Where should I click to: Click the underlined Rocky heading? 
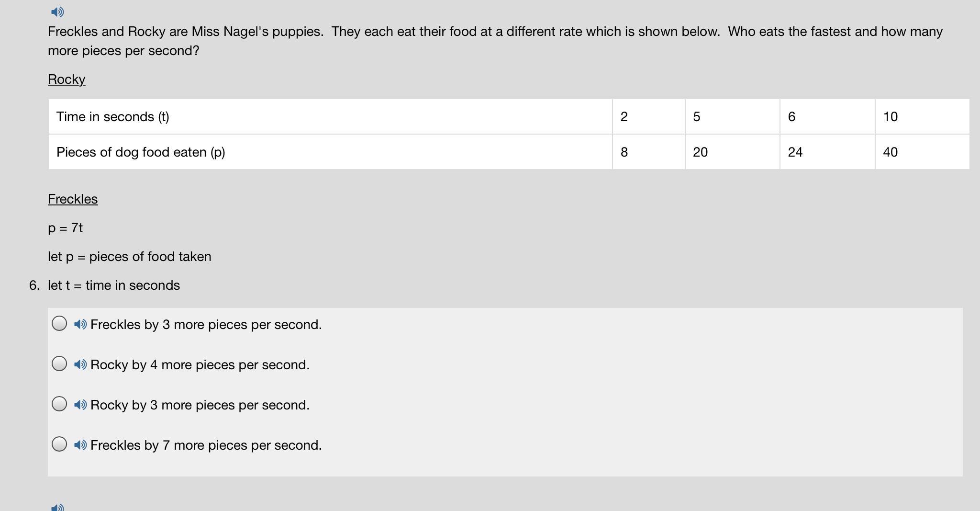pyautogui.click(x=67, y=79)
